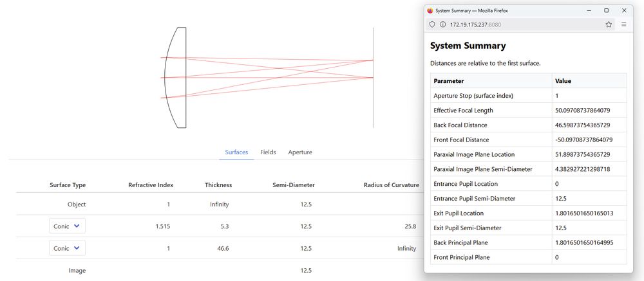
Task: Click the Paraxial Image Plane Location value
Action: pyautogui.click(x=582, y=155)
